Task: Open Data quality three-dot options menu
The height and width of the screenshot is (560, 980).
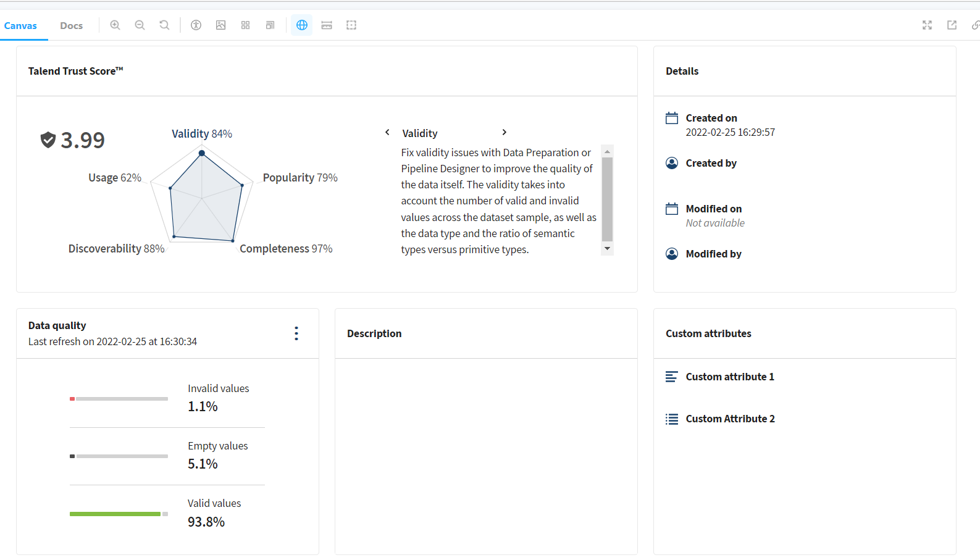Action: 296,333
